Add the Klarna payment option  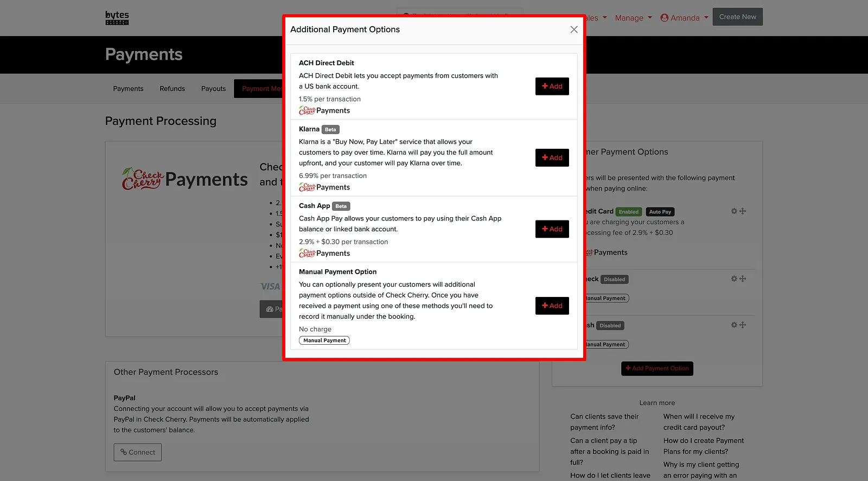click(x=552, y=157)
